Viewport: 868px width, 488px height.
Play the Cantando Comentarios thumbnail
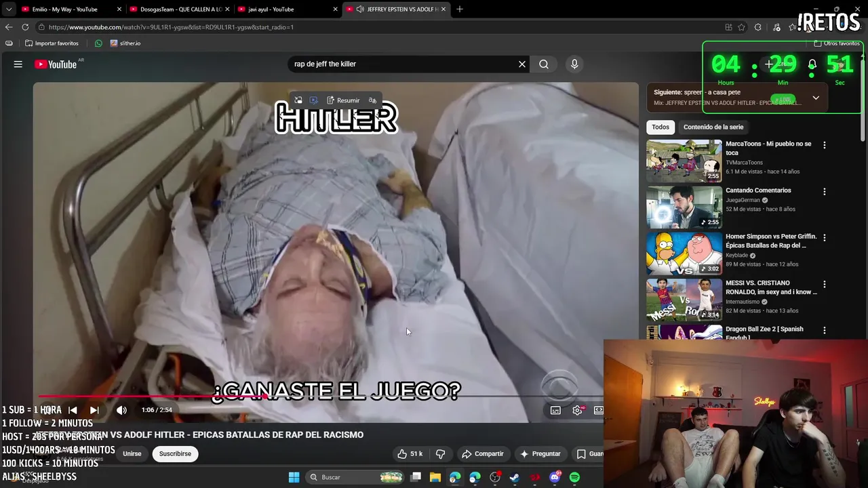(x=684, y=207)
